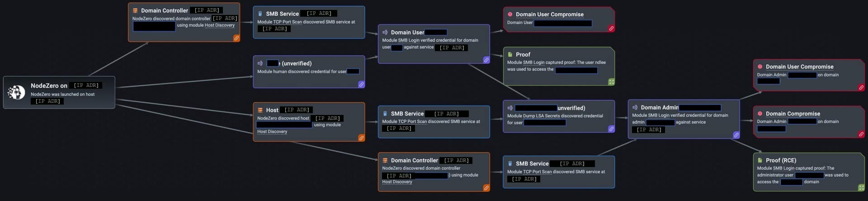Image resolution: width=868 pixels, height=201 pixels.
Task: Expand the Proof (RCE) node with the green icon
Action: pos(861,187)
